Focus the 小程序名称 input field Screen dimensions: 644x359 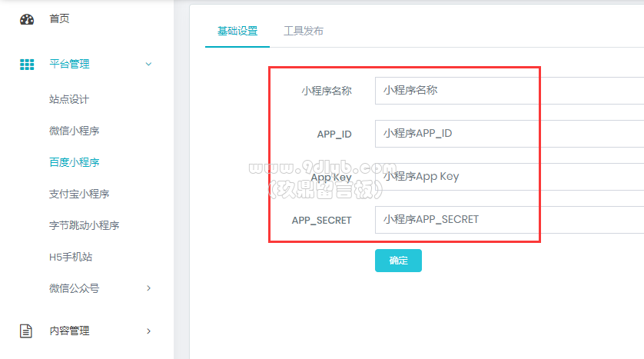point(510,91)
